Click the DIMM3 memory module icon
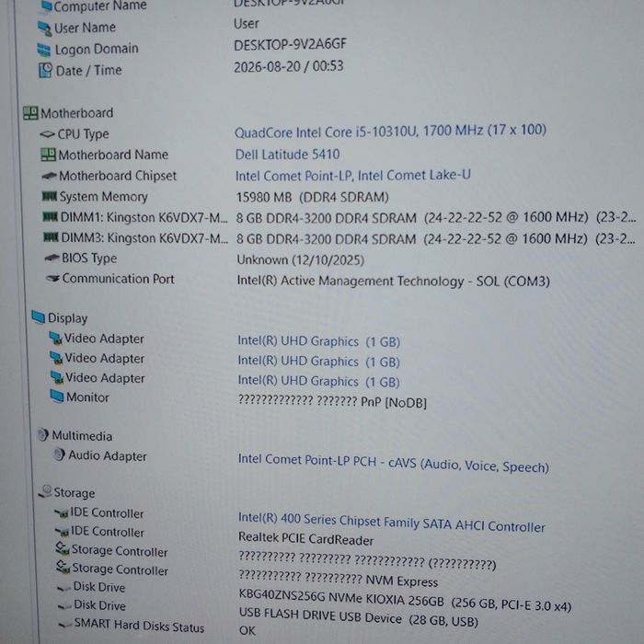644x644 pixels. [x=51, y=237]
